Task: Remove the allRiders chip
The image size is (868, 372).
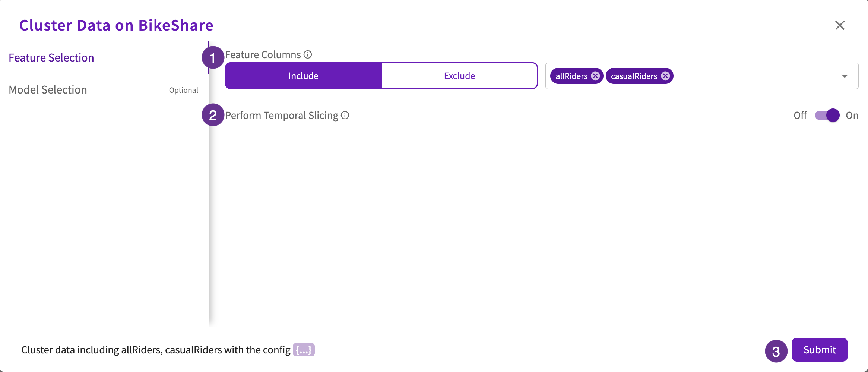Action: point(595,76)
